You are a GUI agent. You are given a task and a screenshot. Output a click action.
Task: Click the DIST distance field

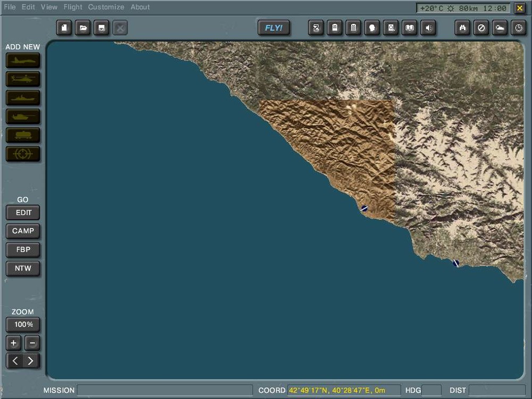(x=496, y=390)
